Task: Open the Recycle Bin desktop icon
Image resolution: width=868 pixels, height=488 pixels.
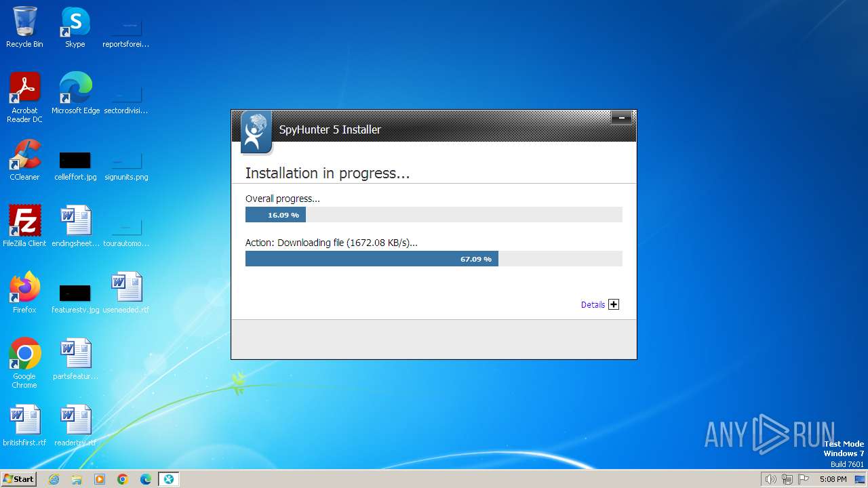Action: (24, 27)
